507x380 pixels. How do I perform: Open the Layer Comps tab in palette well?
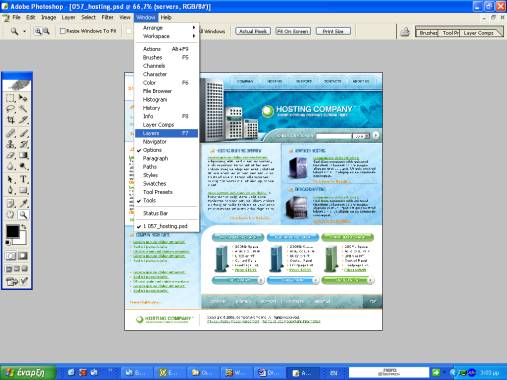coord(479,33)
